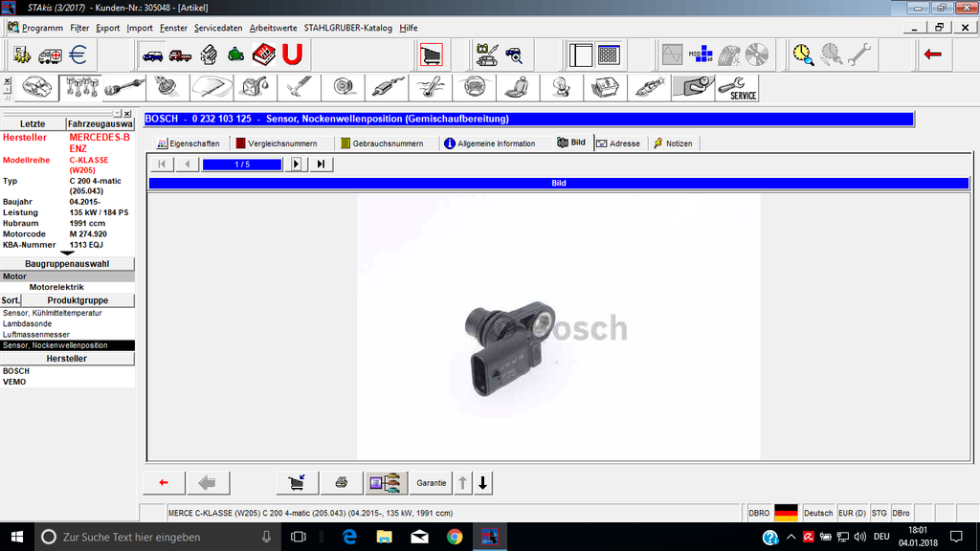The image size is (980, 551).
Task: Switch to the Adresse tab
Action: click(x=618, y=143)
